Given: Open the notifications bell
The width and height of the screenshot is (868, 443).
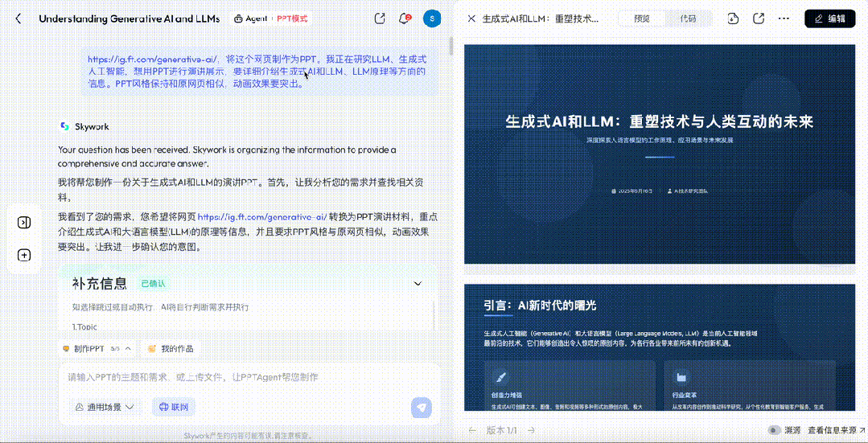Looking at the screenshot, I should [x=405, y=18].
